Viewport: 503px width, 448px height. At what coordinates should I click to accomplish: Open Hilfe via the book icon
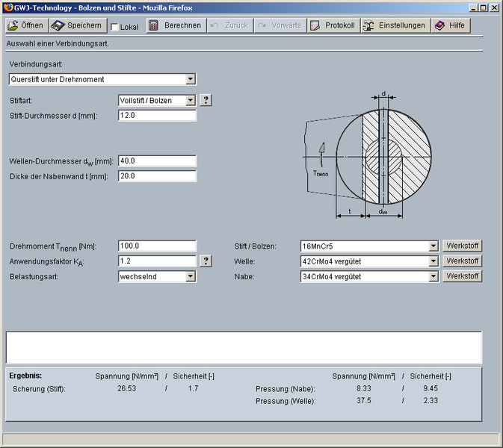pyautogui.click(x=439, y=25)
